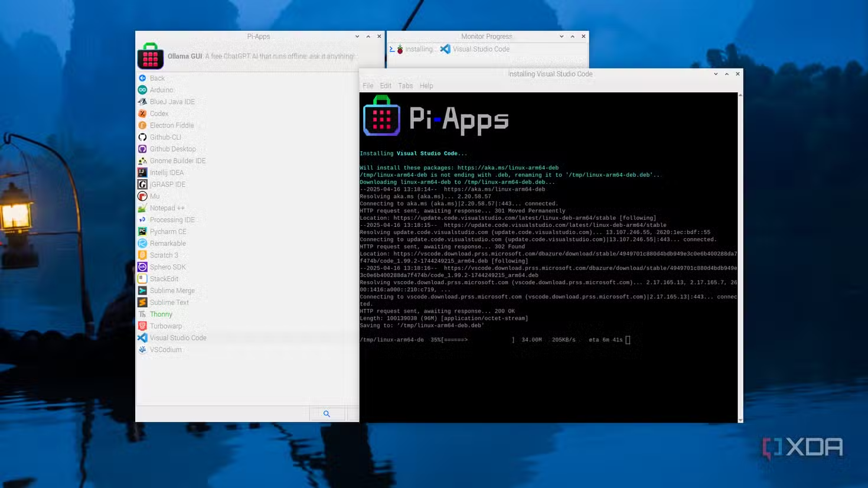Close the Installing Visual Studio Code terminal
The height and width of the screenshot is (488, 868).
(738, 74)
